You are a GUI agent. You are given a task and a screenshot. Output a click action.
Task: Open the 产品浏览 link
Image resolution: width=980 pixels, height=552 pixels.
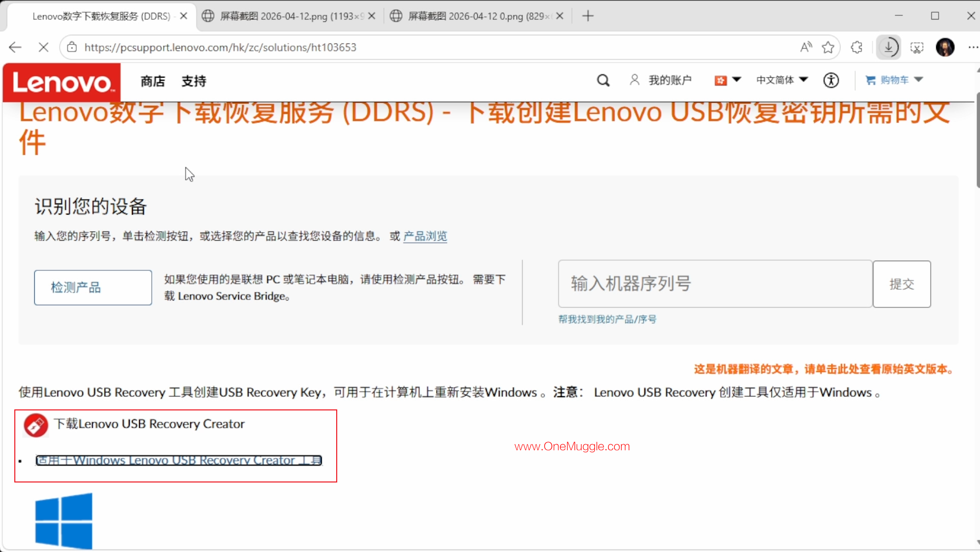tap(425, 236)
